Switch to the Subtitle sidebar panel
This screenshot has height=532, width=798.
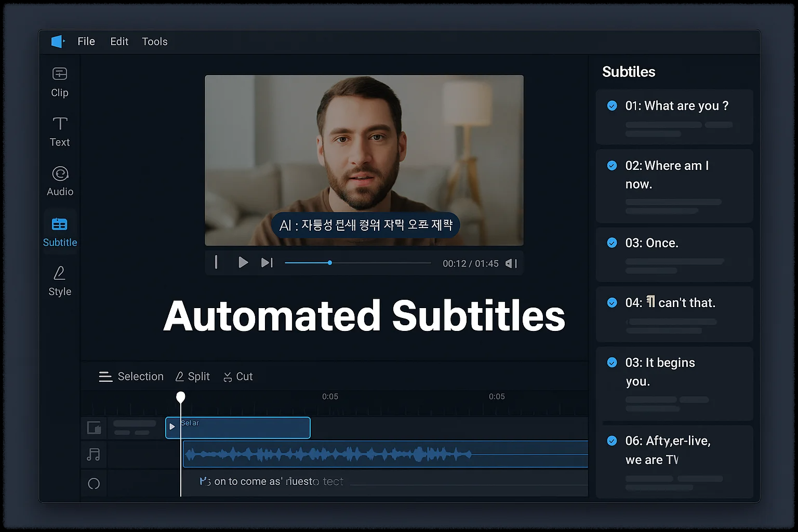(60, 232)
